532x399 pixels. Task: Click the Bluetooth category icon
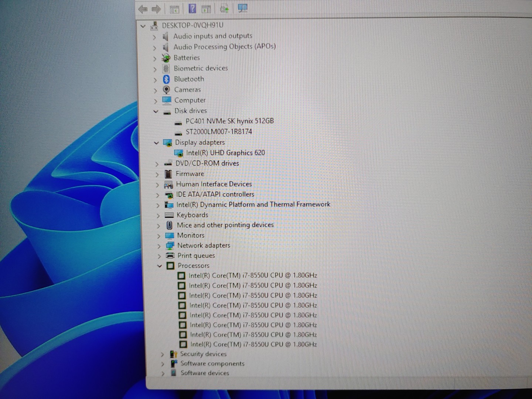click(x=166, y=79)
